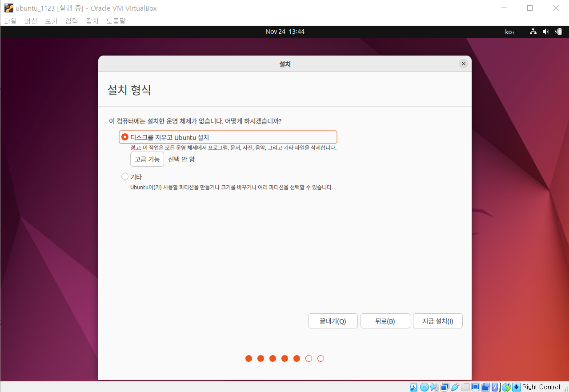The image size is (569, 392).
Task: Click the VirtualBox app icon in title bar
Action: [x=8, y=8]
